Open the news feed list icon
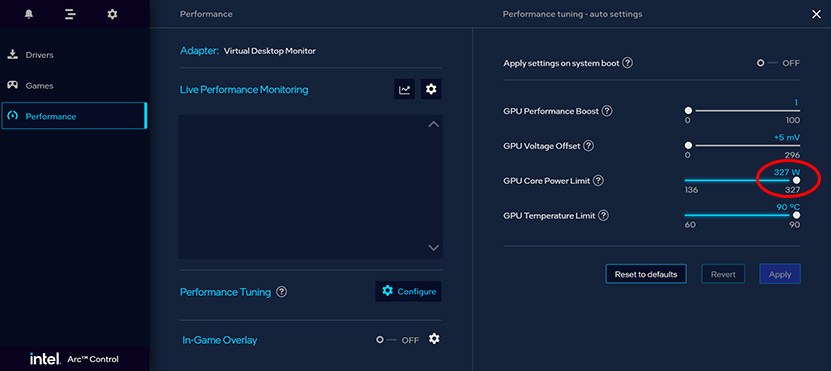831x371 pixels. click(x=70, y=14)
